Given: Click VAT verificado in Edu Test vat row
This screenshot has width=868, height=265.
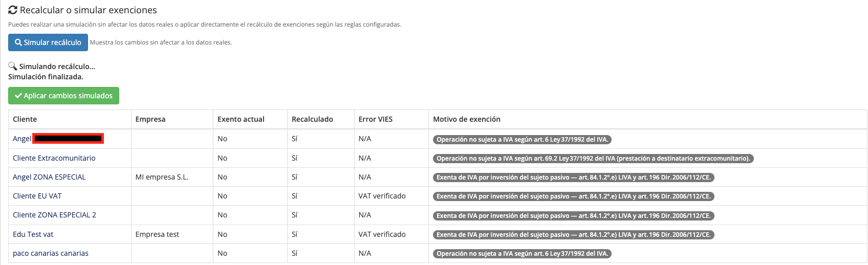Looking at the screenshot, I should [x=382, y=234].
